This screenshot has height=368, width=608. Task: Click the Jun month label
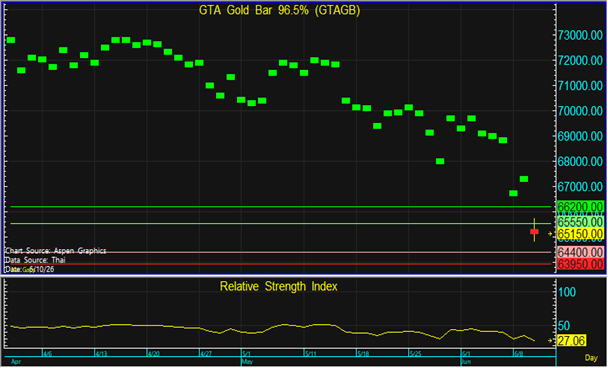click(x=466, y=362)
